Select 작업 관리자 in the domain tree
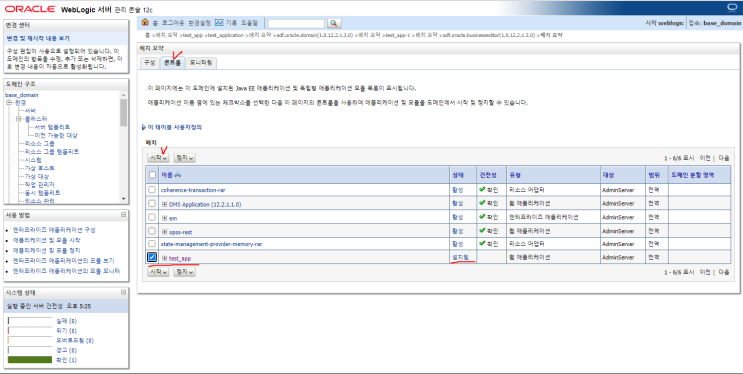This screenshot has width=743, height=374. [39, 184]
